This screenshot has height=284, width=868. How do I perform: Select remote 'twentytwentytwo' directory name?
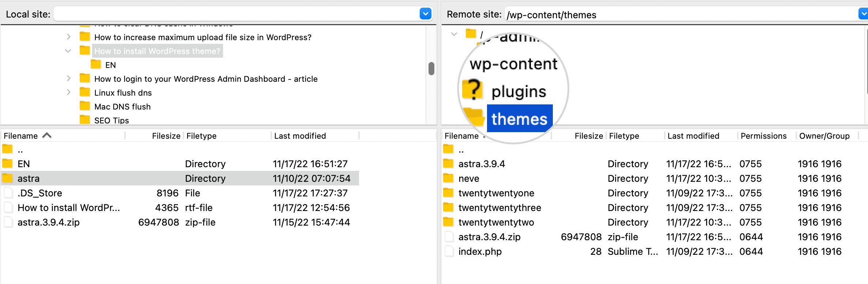tap(496, 222)
